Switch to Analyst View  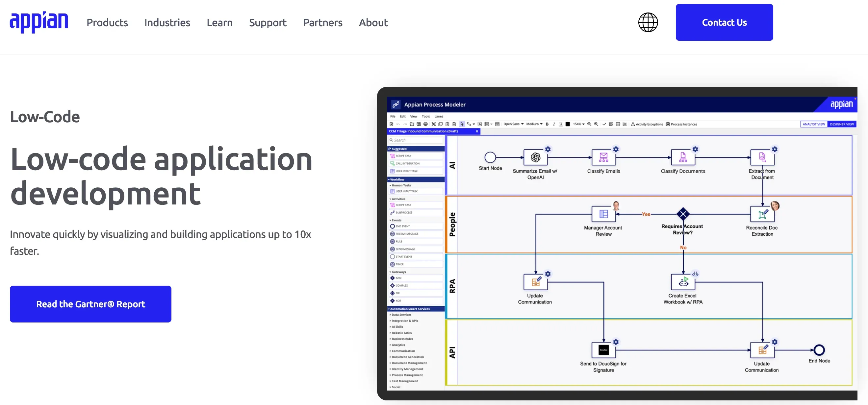click(x=814, y=124)
